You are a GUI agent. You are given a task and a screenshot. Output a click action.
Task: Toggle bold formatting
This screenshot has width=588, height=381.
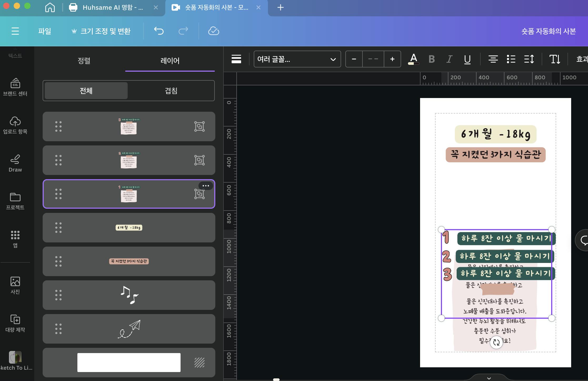tap(432, 59)
